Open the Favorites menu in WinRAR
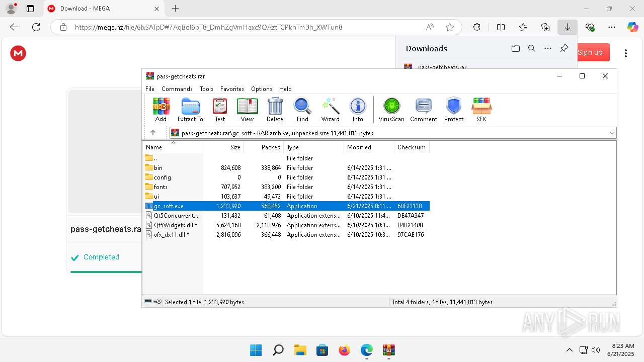Viewport: 644px width, 362px height. 232,88
